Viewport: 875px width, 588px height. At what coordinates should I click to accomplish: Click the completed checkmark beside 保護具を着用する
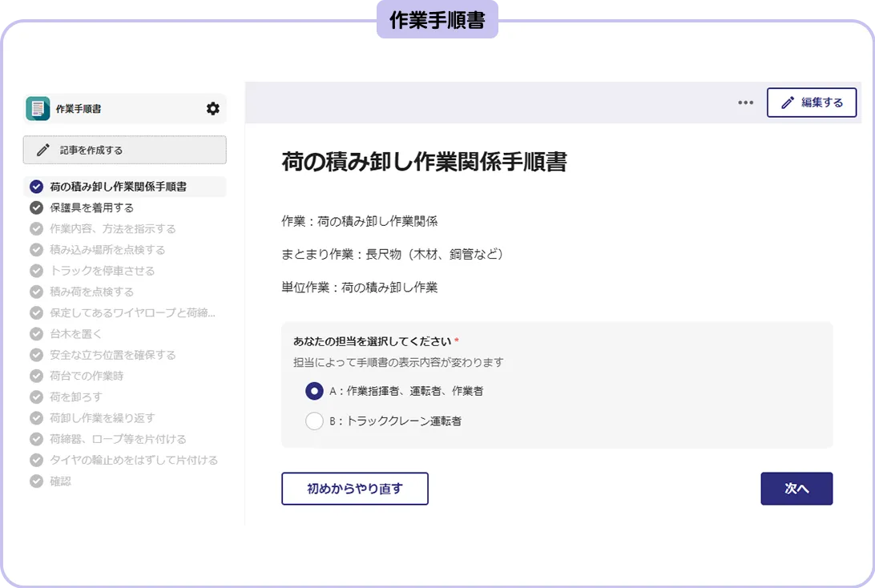[x=35, y=207]
